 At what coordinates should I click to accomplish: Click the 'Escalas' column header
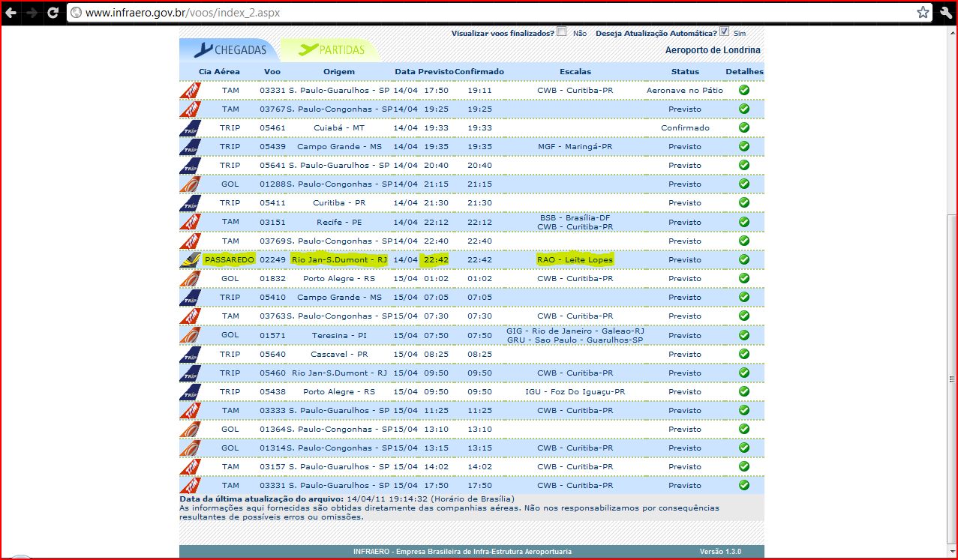(x=575, y=72)
